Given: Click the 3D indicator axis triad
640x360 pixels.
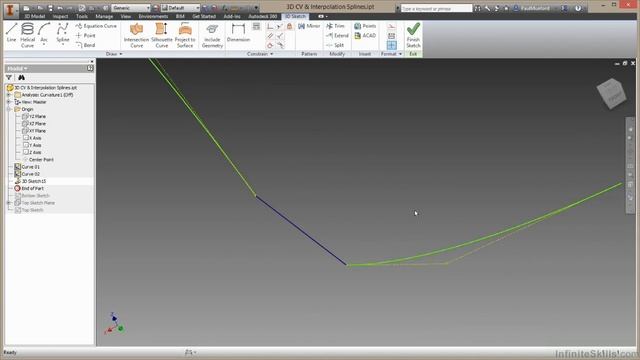Looking at the screenshot, I should [x=114, y=324].
